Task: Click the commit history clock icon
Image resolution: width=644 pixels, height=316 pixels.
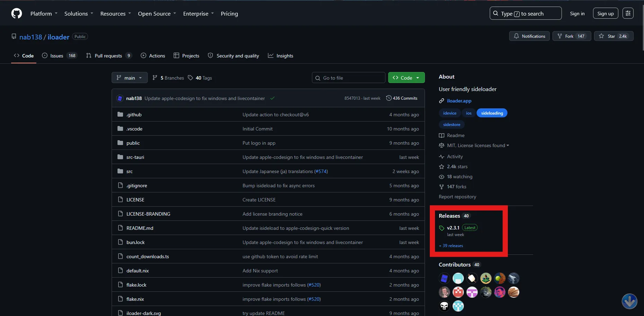Action: [x=389, y=98]
